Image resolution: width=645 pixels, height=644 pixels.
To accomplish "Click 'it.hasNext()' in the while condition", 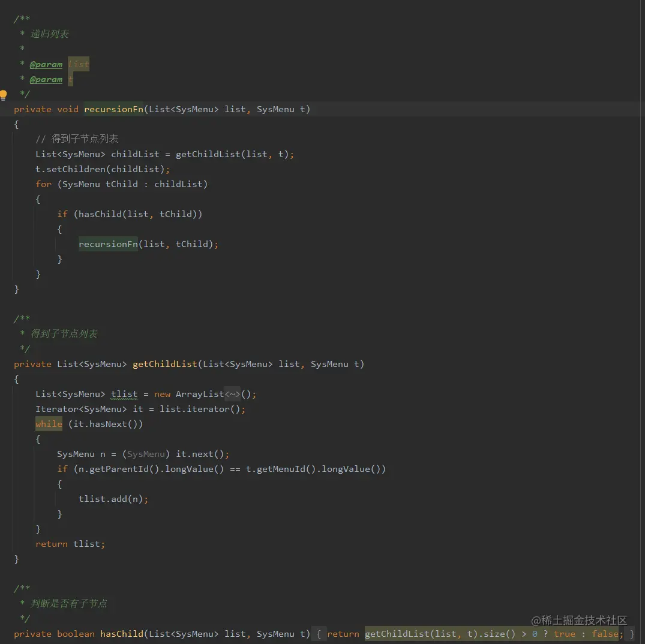I will click(x=106, y=424).
